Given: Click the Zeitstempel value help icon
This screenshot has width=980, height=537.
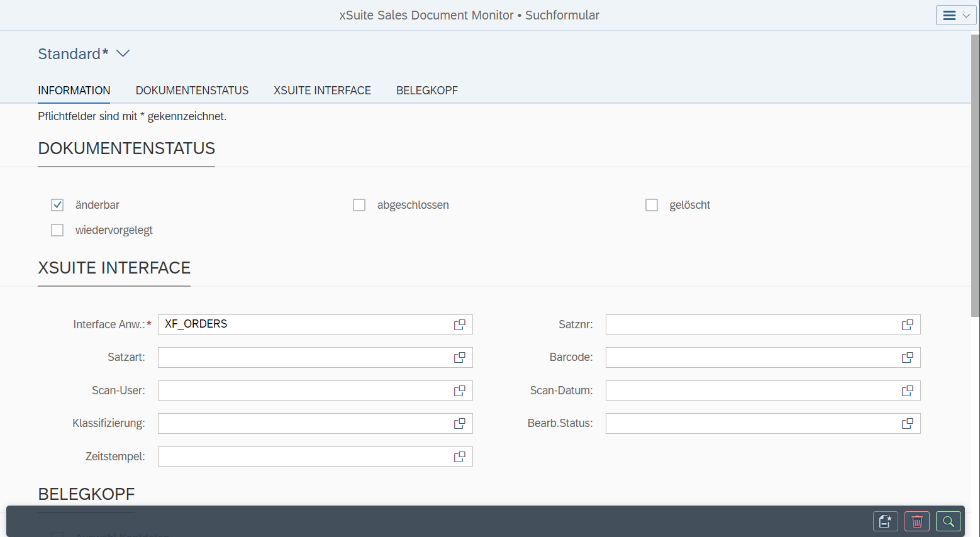Looking at the screenshot, I should pos(459,456).
